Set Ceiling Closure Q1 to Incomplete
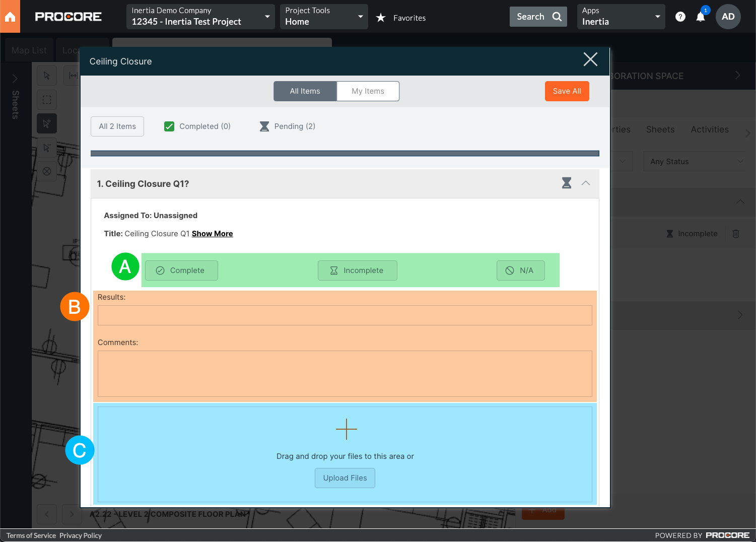The image size is (756, 542). (x=357, y=270)
